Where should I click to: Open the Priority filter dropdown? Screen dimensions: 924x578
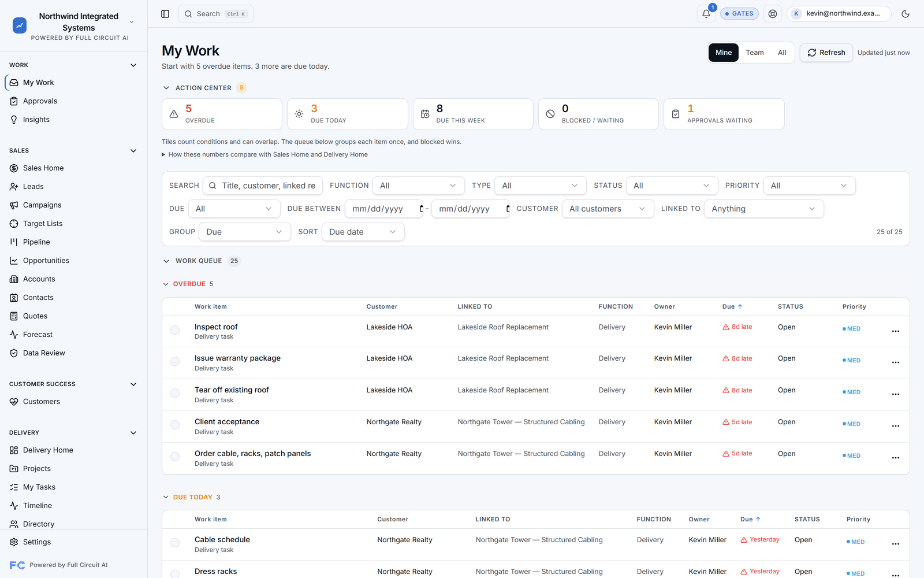point(810,186)
